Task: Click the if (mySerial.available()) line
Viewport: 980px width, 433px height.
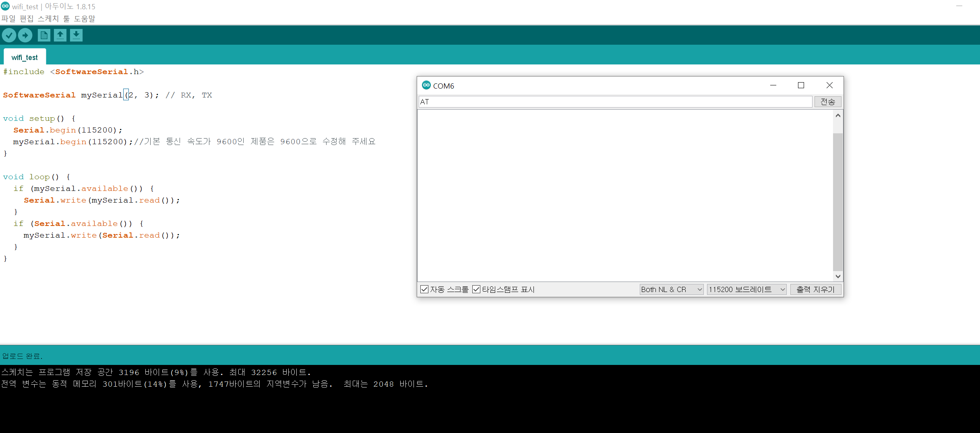Action: 84,189
